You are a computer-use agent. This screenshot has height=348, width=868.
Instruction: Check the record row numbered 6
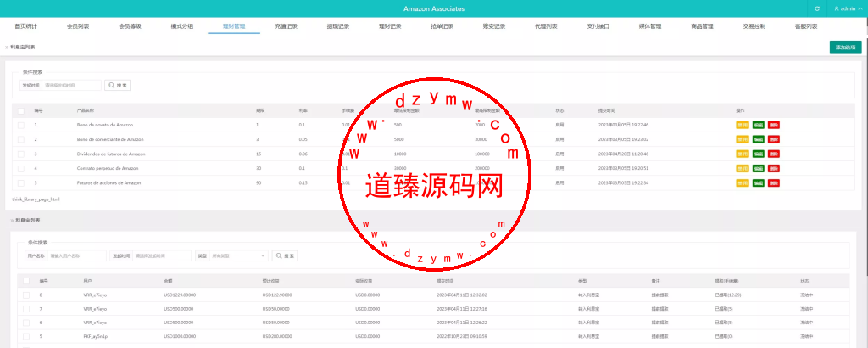click(26, 323)
